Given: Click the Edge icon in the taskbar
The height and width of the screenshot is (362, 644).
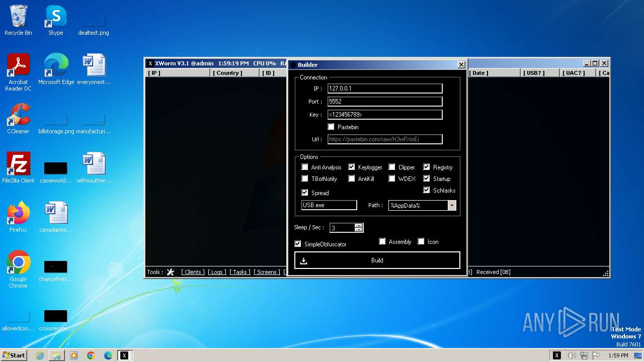Looking at the screenshot, I should (x=108, y=355).
